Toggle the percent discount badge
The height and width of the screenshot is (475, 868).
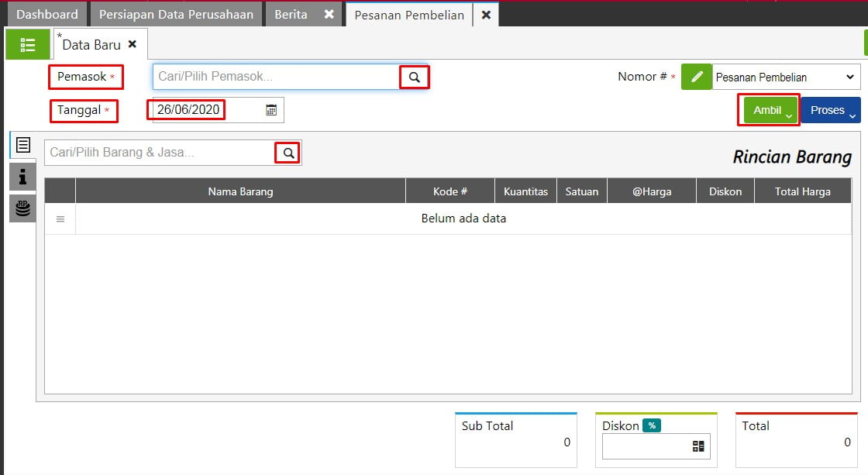(652, 425)
